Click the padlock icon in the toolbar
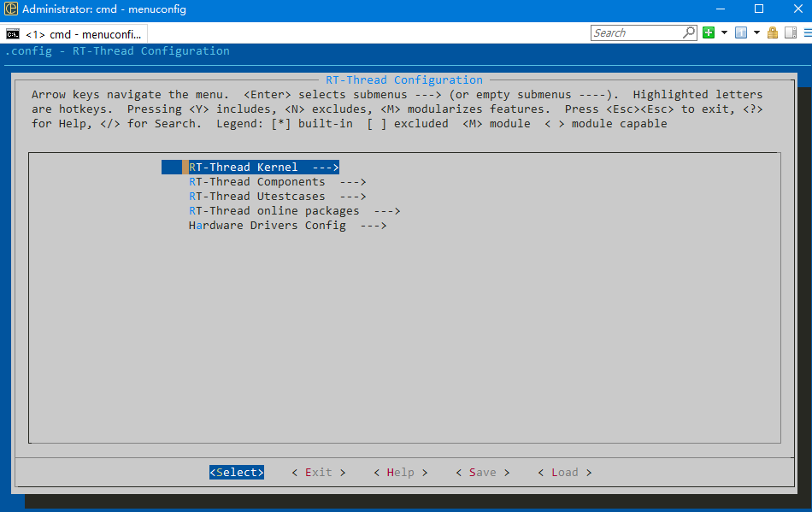 (x=773, y=32)
